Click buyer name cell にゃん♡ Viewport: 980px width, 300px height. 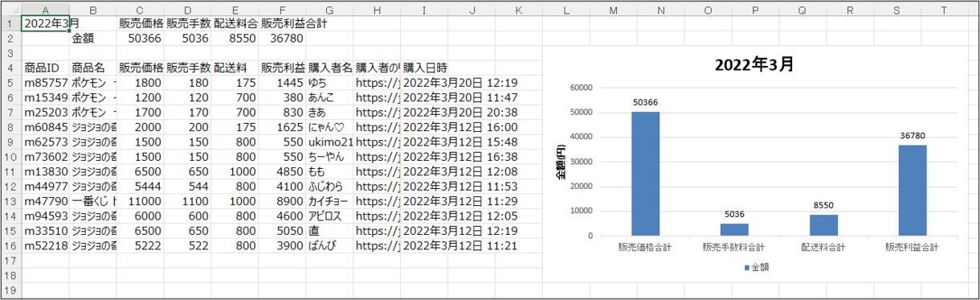[329, 127]
